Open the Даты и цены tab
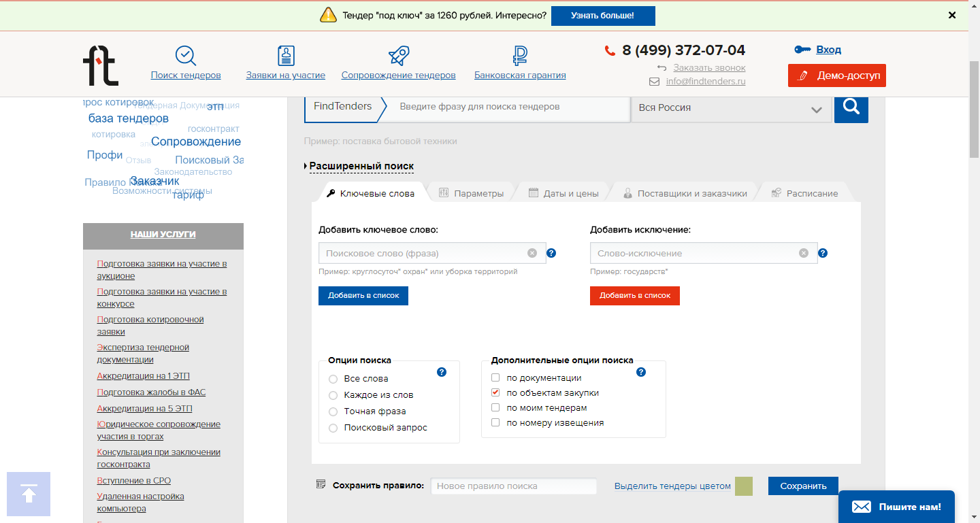 coord(564,193)
